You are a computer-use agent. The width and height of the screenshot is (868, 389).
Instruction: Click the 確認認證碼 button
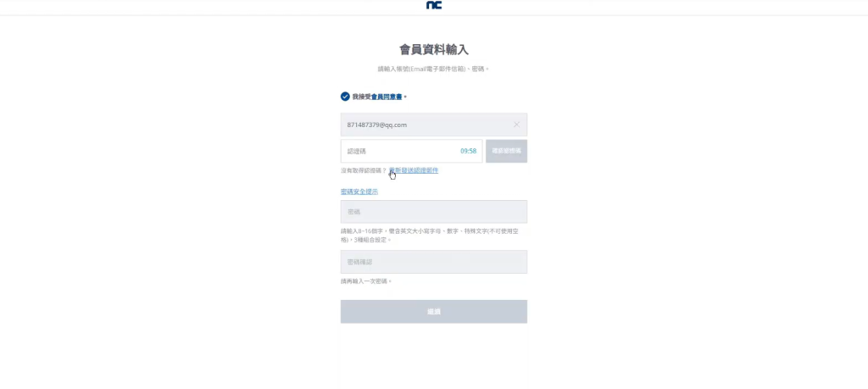point(507,151)
